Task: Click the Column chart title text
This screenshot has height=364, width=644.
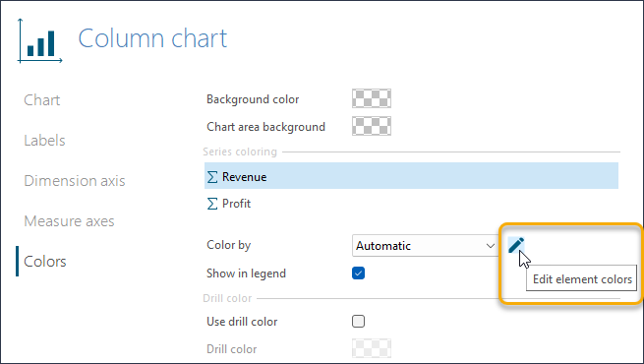Action: coord(152,38)
